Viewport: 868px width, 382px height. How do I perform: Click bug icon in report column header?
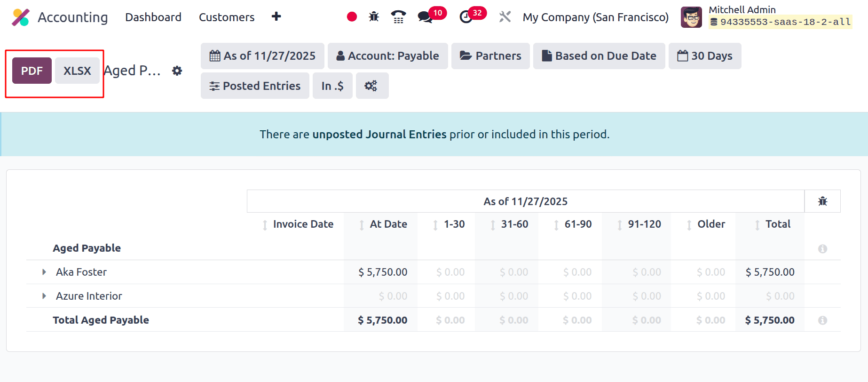coord(822,201)
